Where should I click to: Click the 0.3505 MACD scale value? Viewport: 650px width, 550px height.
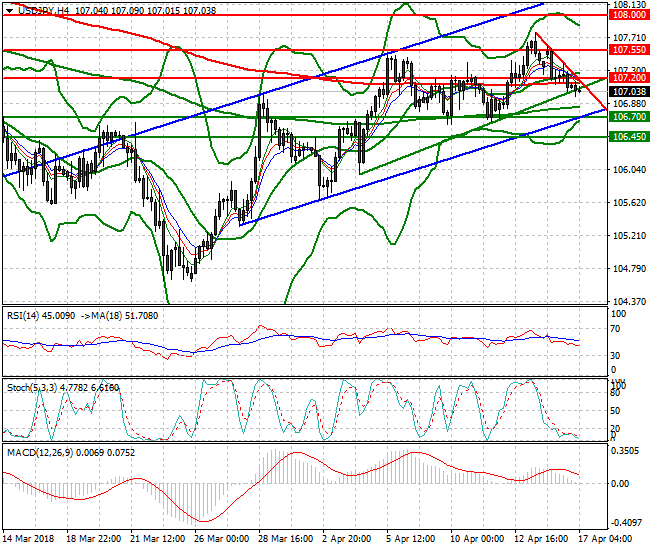(626, 451)
